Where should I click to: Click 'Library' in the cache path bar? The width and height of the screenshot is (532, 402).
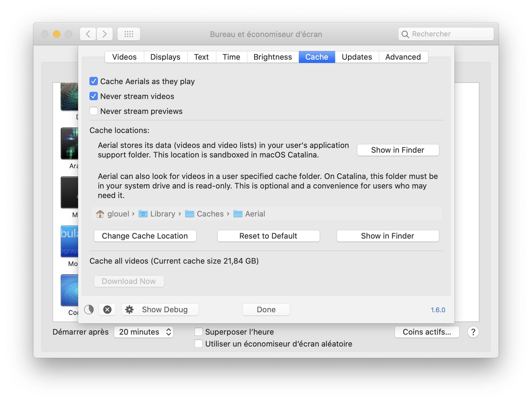pos(163,214)
